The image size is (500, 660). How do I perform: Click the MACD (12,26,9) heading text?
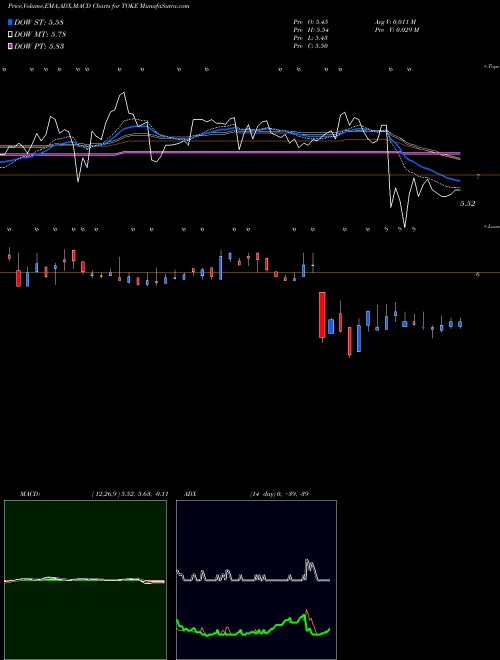[x=94, y=494]
